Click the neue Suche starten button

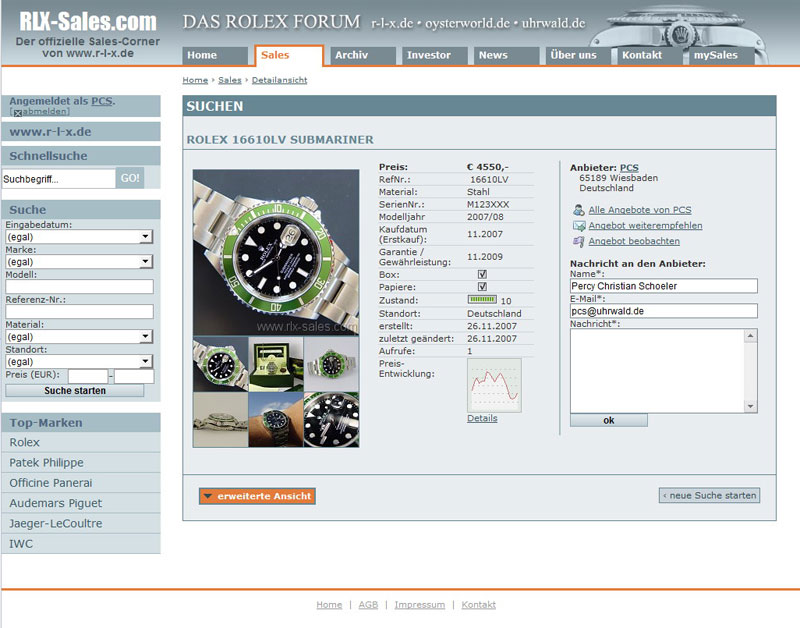tap(709, 495)
